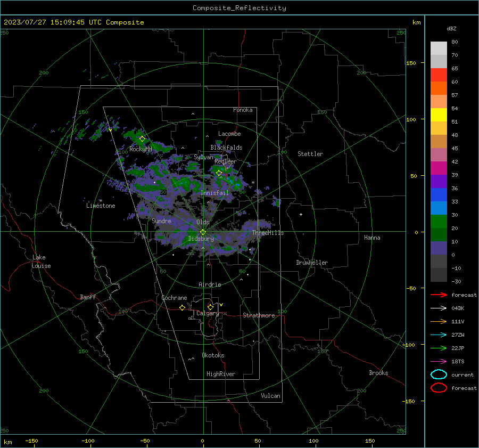The height and width of the screenshot is (448, 479).
Task: Click the asterisk marker above Limestone
Action: coord(101,201)
